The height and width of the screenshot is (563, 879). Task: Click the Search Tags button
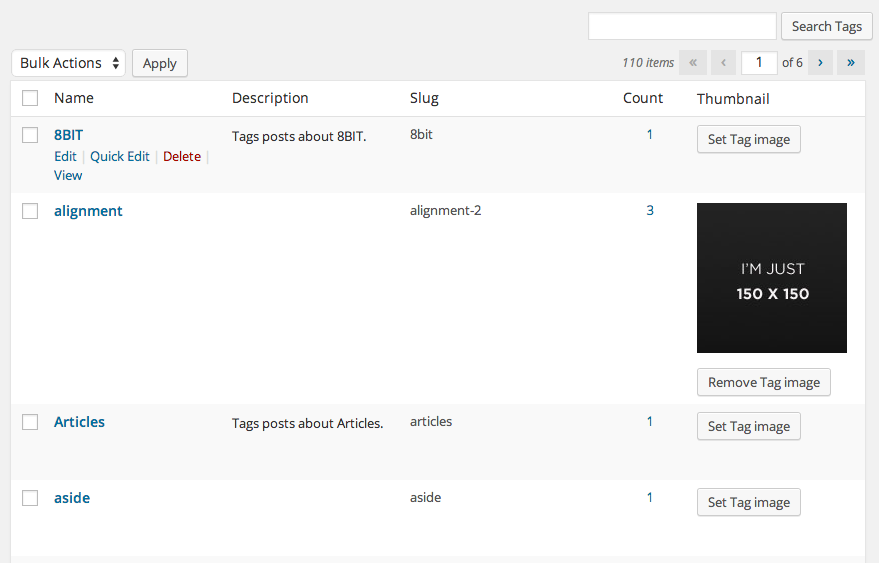click(x=827, y=26)
